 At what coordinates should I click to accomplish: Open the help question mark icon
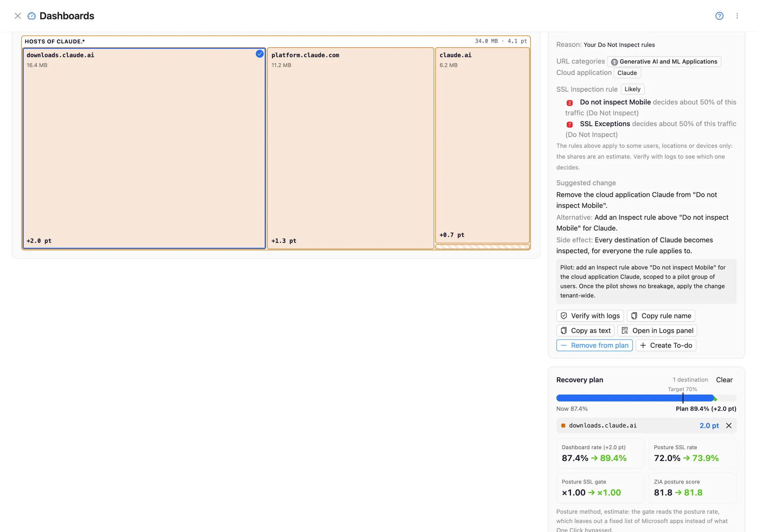point(719,16)
